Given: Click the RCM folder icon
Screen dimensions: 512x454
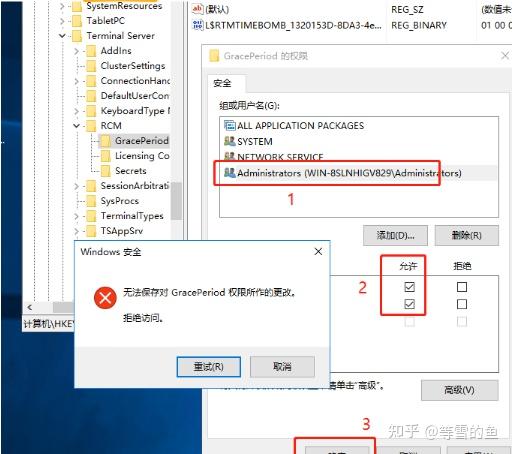Looking at the screenshot, I should [x=91, y=126].
